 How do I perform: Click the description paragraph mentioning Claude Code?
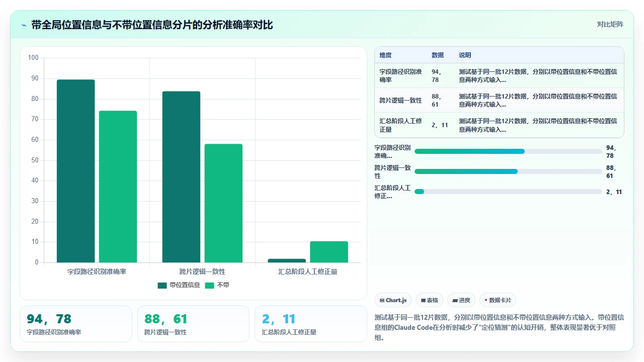click(x=500, y=327)
